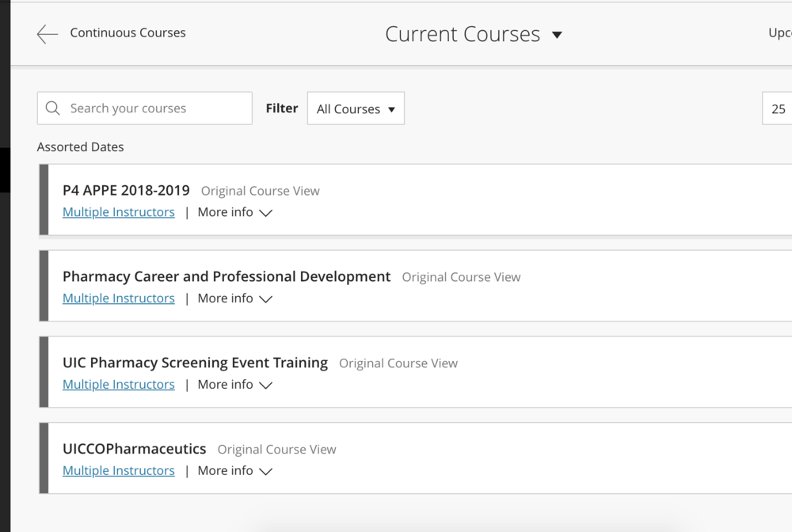Screen dimensions: 792x532
Task: View Multiple Instructors for UICCOPharmaceutics
Action: tap(119, 471)
